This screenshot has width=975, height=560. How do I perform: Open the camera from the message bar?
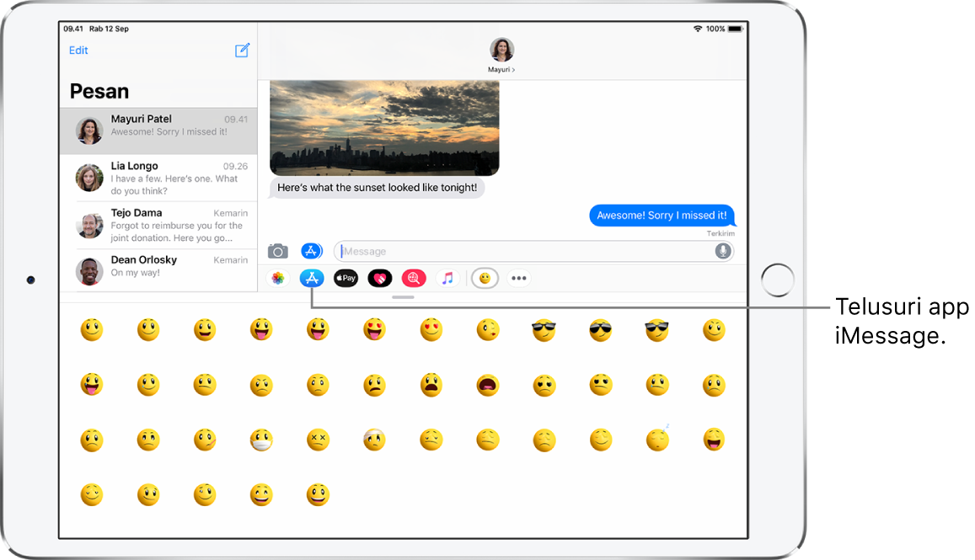tap(278, 251)
